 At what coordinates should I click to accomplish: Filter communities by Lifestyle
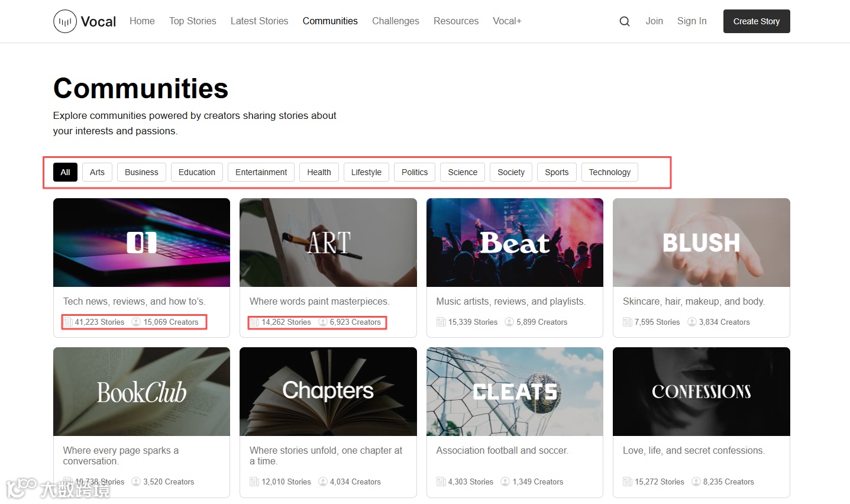coord(366,172)
